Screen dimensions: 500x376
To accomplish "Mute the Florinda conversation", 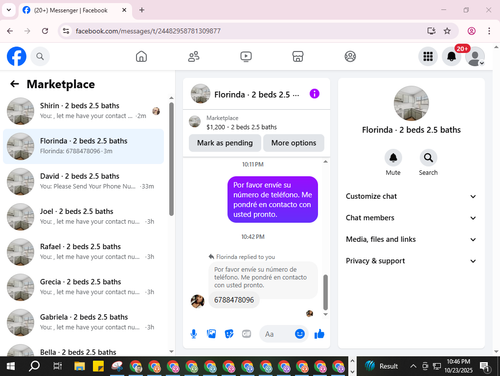I will coord(393,158).
